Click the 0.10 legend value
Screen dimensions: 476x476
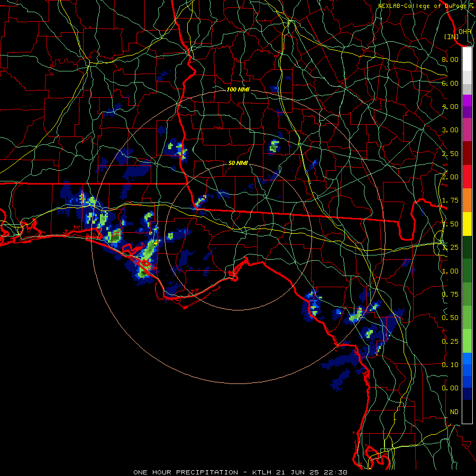[450, 365]
